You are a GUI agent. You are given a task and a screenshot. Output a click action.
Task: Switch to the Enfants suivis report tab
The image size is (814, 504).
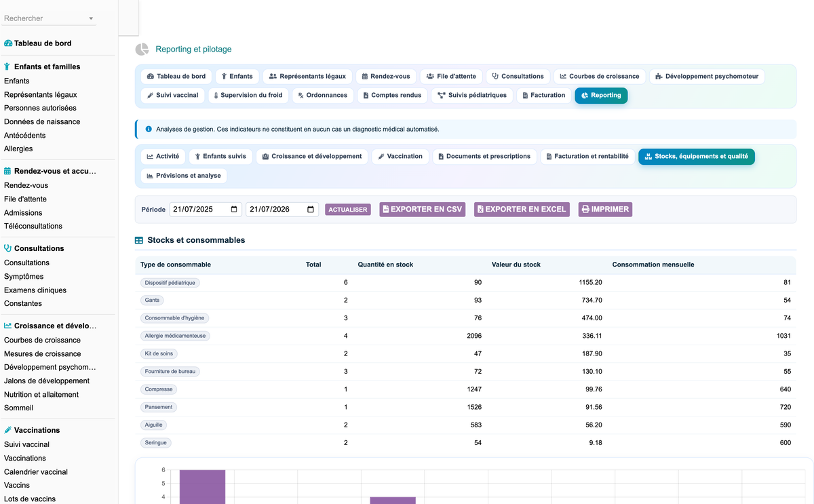pos(220,157)
